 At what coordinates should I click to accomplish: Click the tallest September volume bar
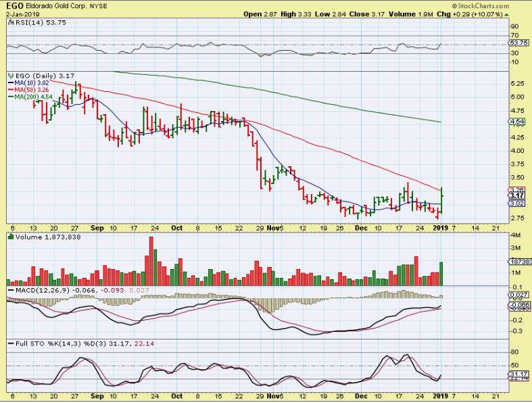tap(151, 261)
